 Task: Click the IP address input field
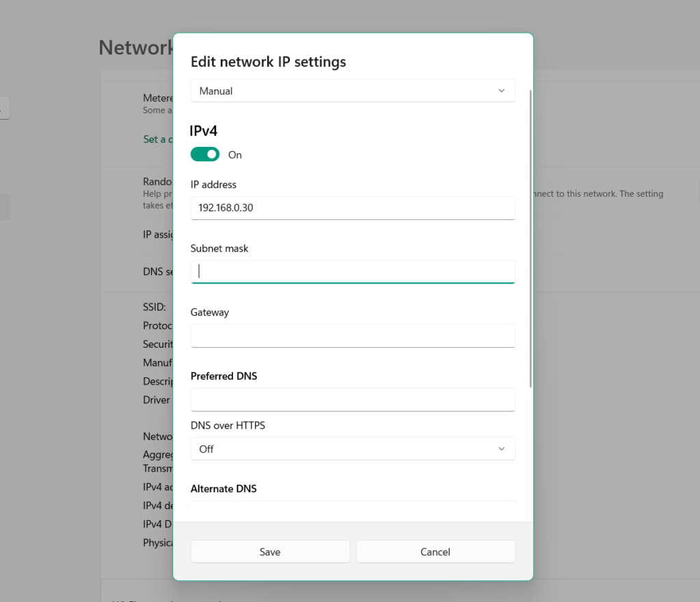352,208
